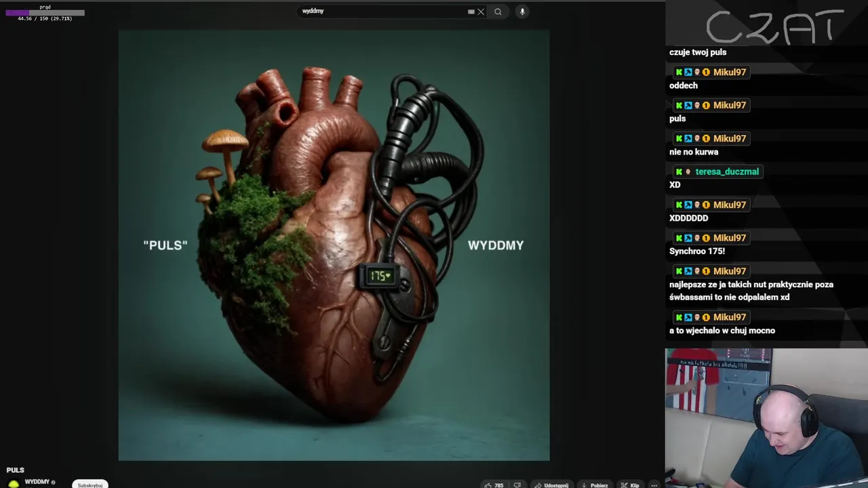Click teresa_duczmal username in chat
Viewport: 868px width, 488px height.
tap(727, 171)
